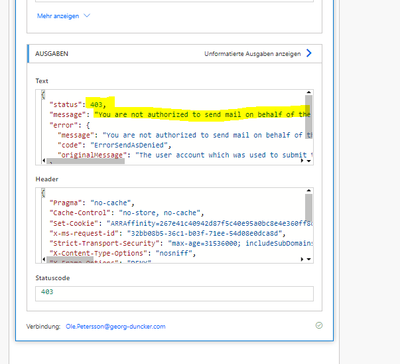Click left arrow of Text box horizontal scrollbar

pyautogui.click(x=44, y=161)
